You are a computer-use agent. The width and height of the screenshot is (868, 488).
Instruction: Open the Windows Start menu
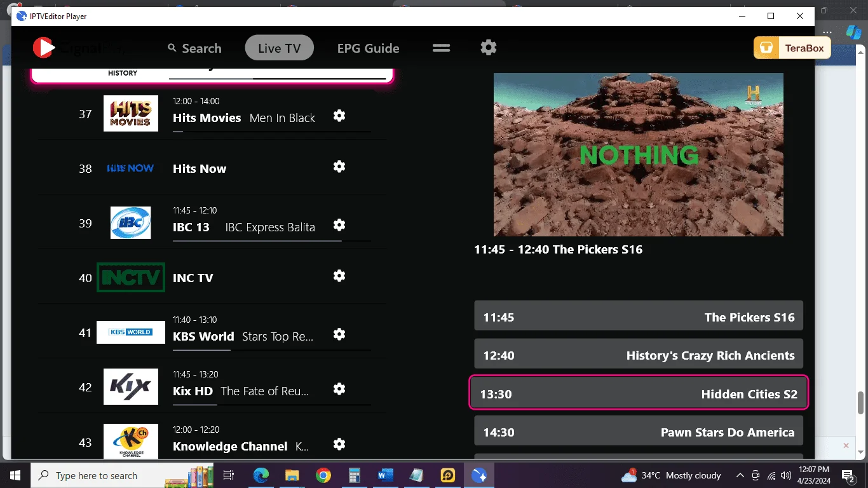pos(15,475)
